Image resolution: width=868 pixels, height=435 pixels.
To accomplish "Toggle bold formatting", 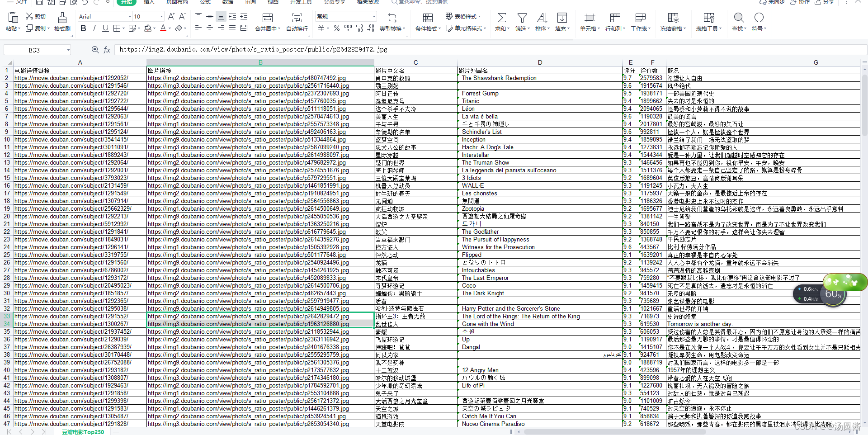I will [x=83, y=28].
